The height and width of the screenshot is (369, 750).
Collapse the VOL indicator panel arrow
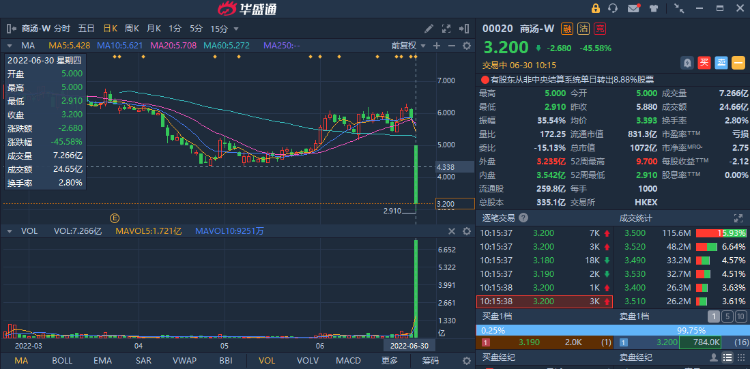click(9, 231)
